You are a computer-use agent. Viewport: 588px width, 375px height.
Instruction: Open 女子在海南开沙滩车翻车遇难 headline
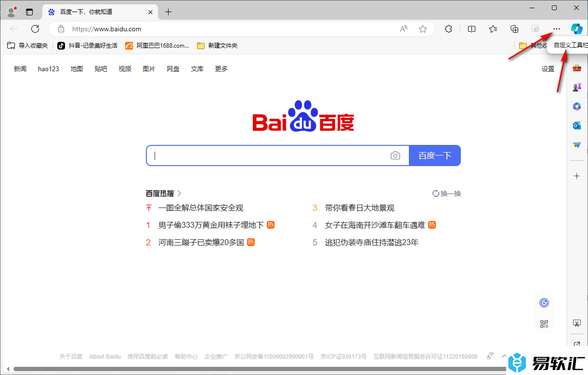coord(375,225)
